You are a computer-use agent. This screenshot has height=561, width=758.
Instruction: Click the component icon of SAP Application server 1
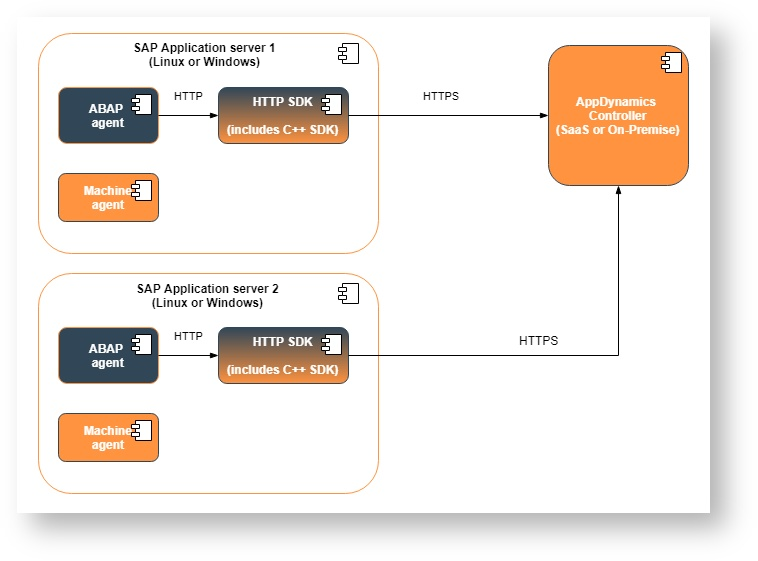click(x=349, y=53)
